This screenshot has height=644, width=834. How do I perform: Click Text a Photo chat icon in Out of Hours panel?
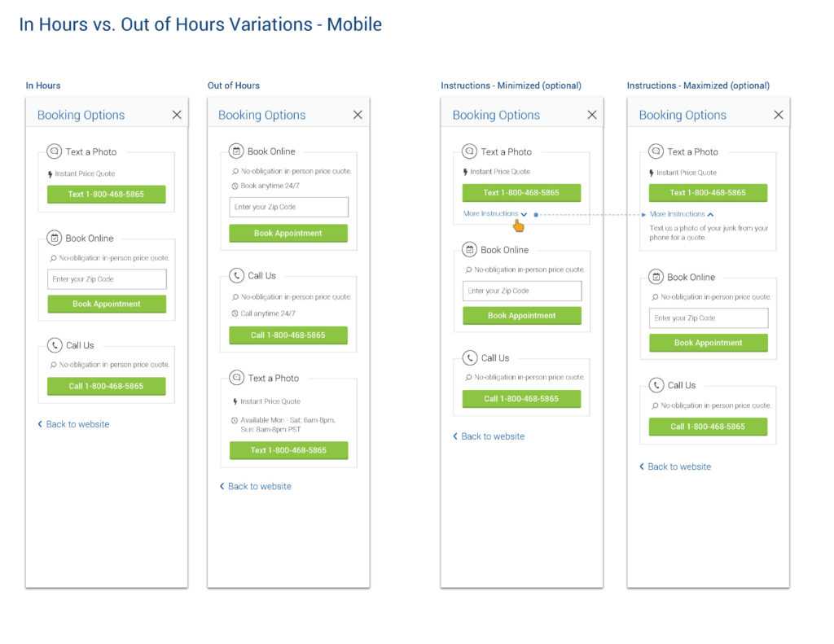click(236, 378)
